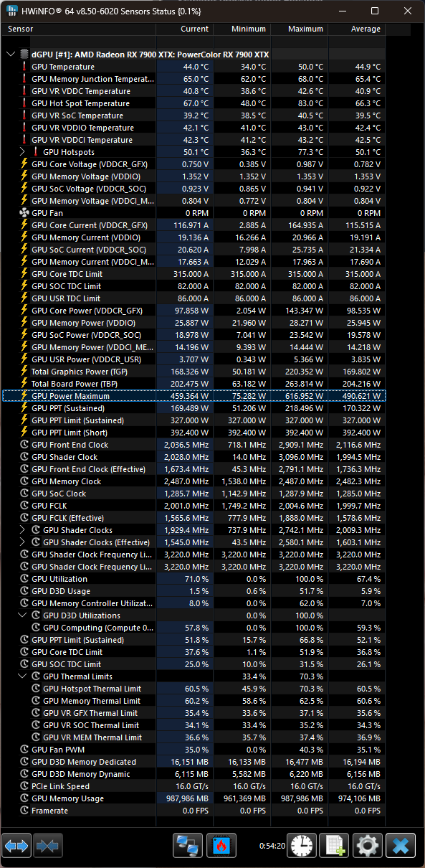This screenshot has width=425, height=868.
Task: Select the GPU VR MEM Thermal Limit row
Action: 194,737
